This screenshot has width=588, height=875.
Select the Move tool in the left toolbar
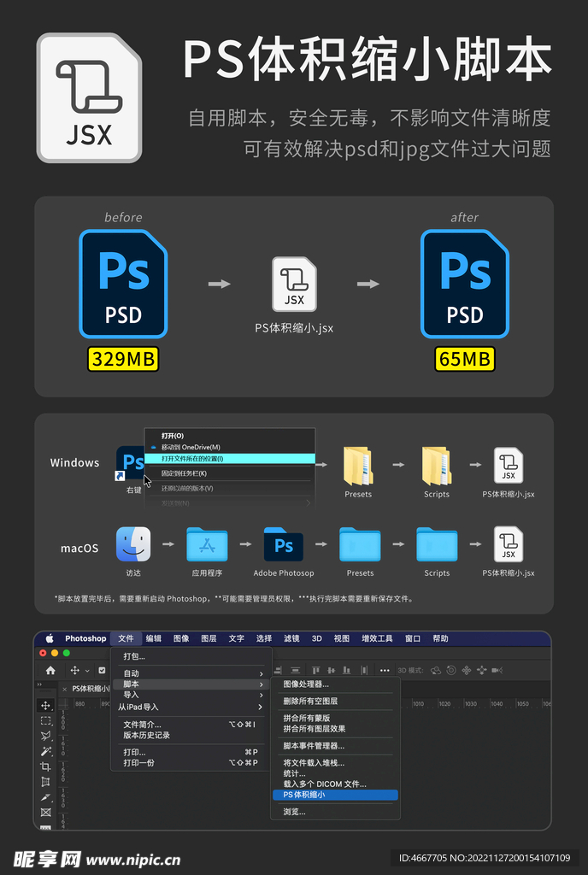tap(46, 705)
